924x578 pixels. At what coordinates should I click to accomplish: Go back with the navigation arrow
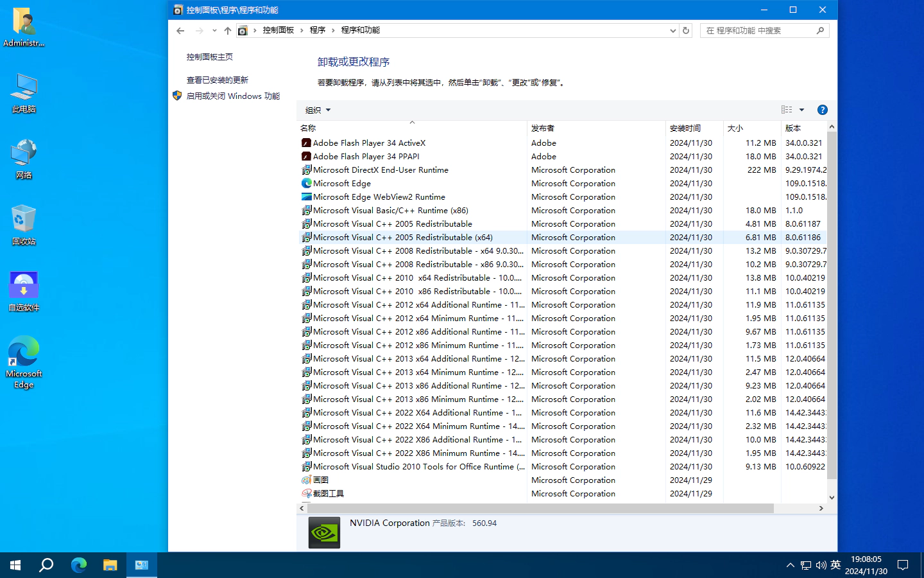180,30
